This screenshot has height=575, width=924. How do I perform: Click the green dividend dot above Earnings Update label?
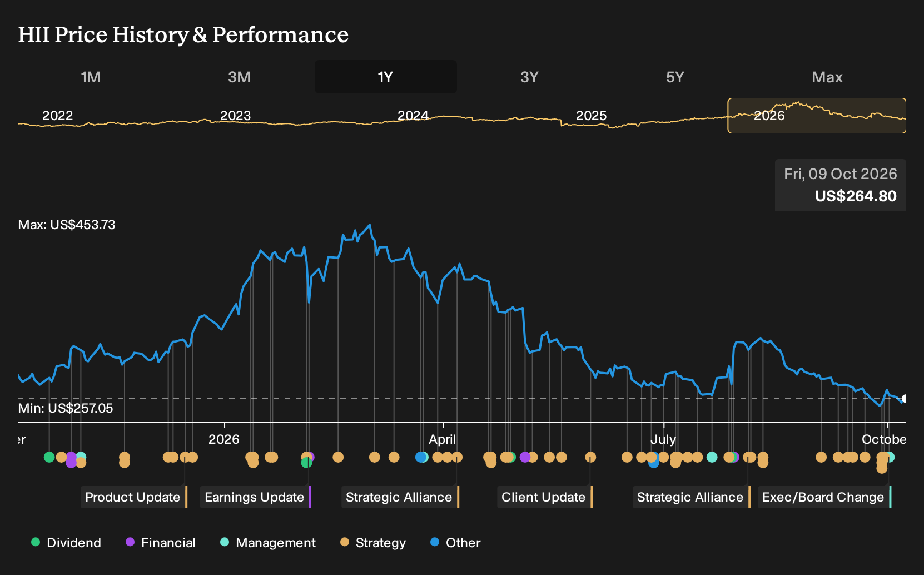(x=306, y=463)
